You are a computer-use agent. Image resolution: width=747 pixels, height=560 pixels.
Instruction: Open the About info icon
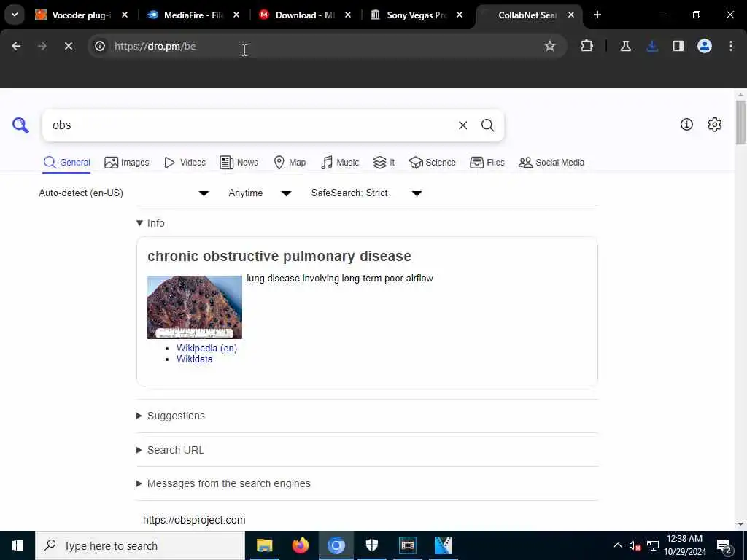(686, 124)
